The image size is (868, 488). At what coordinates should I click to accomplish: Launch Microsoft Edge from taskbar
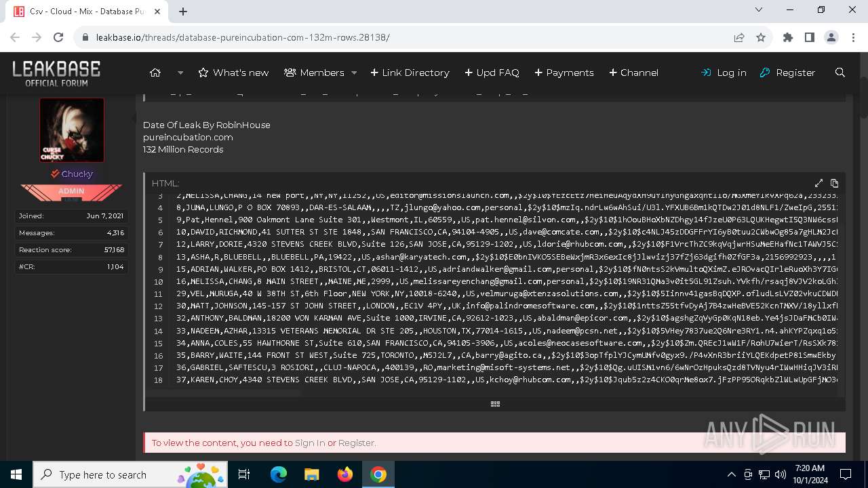[x=279, y=474]
